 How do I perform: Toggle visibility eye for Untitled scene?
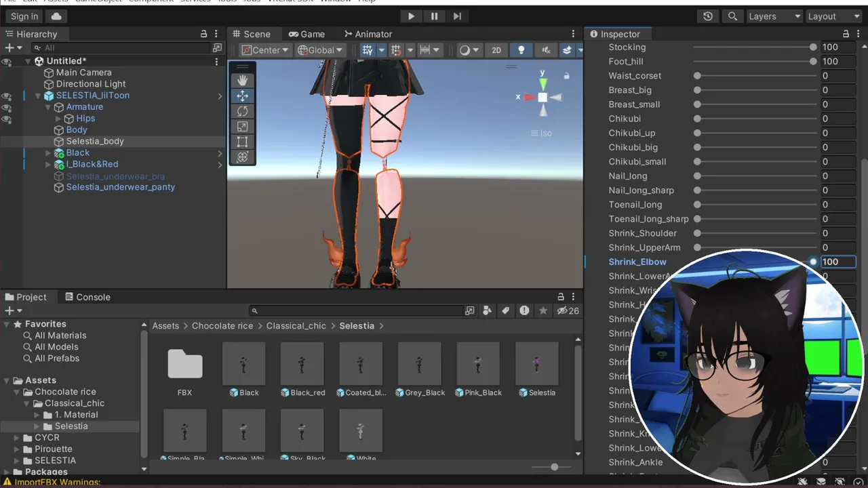7,62
